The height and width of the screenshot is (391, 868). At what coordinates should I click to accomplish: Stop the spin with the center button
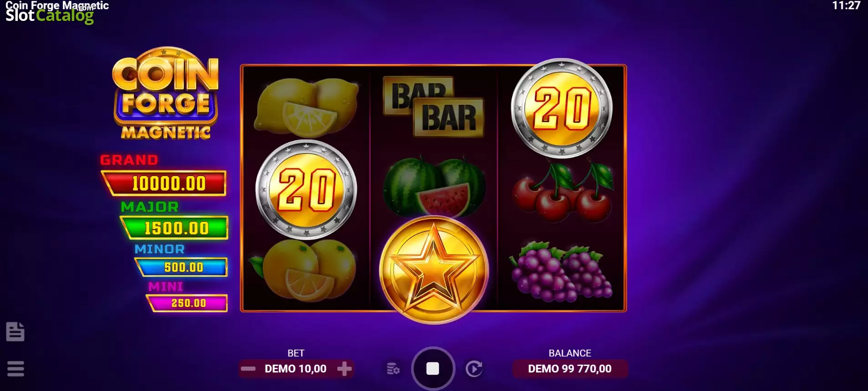pyautogui.click(x=433, y=368)
